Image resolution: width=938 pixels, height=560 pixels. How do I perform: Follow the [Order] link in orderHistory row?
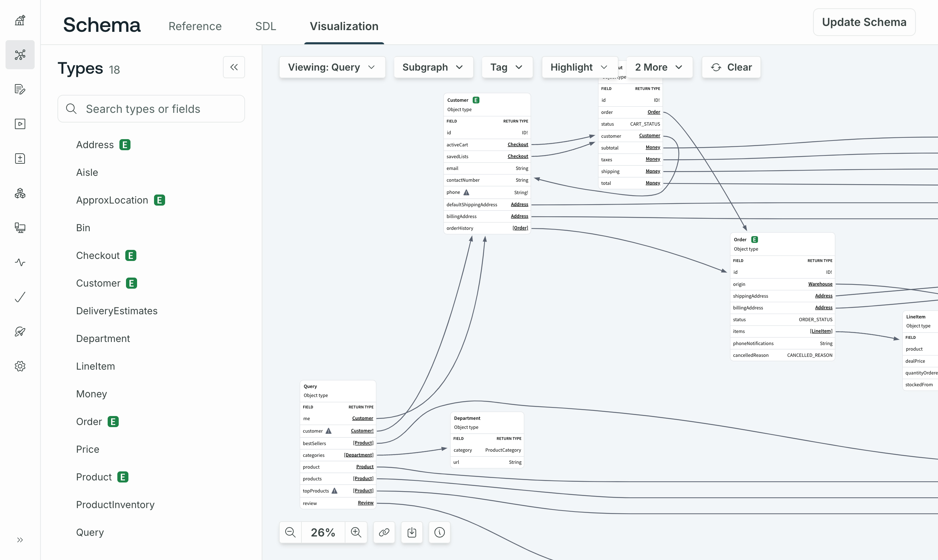520,228
